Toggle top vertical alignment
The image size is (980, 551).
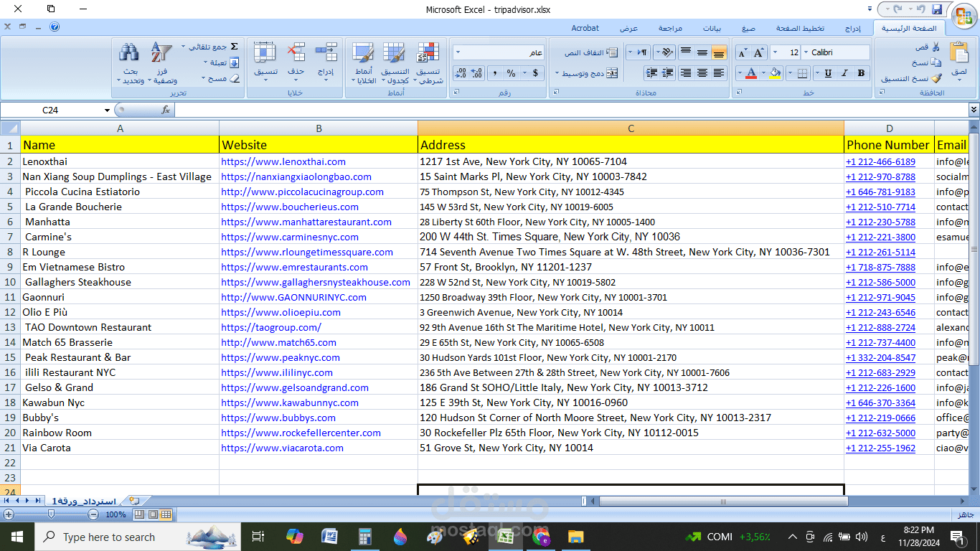pyautogui.click(x=685, y=52)
